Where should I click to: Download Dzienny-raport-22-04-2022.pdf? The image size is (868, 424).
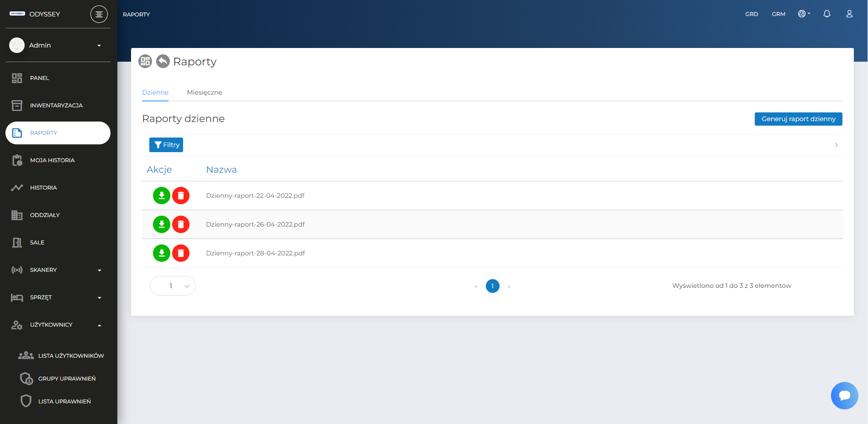tap(162, 196)
